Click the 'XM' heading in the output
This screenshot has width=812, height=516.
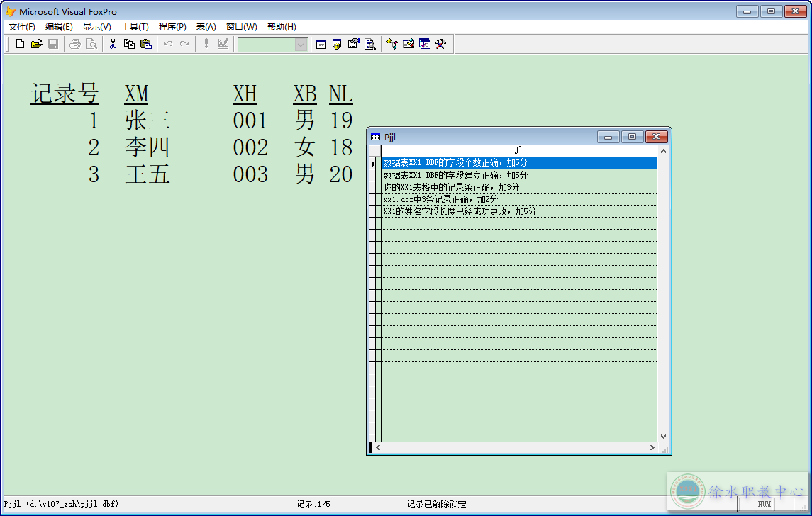pyautogui.click(x=137, y=94)
